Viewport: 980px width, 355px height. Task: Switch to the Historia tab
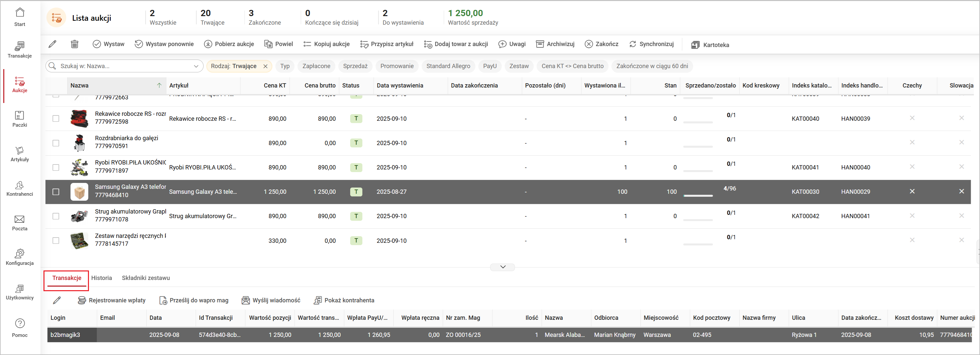pyautogui.click(x=101, y=278)
